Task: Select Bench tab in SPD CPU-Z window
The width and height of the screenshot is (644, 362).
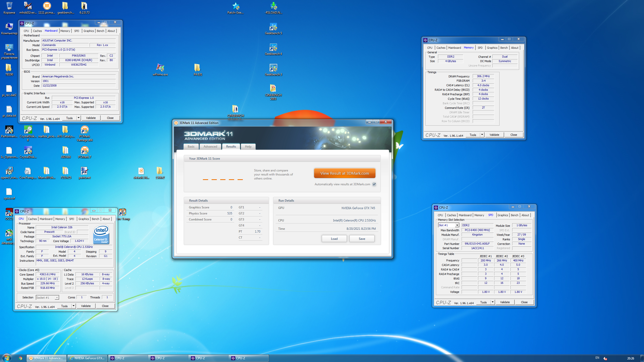Action: click(x=514, y=215)
